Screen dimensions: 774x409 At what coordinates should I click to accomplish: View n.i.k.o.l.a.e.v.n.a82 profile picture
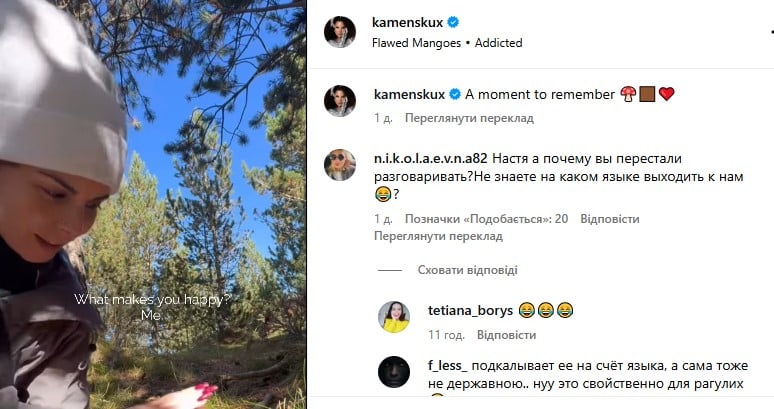tap(340, 165)
